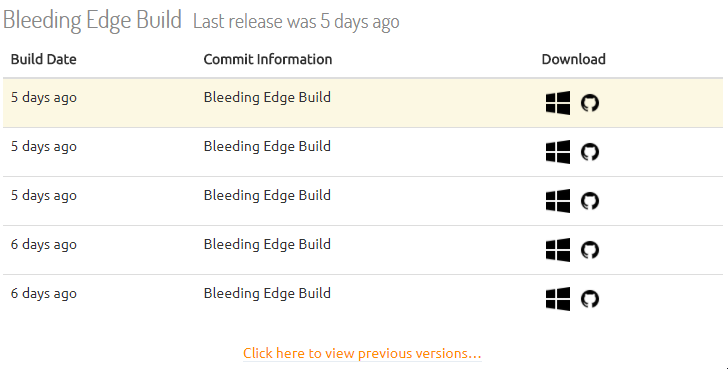Open GitHub icon in fourth row
728x369 pixels.
[x=590, y=250]
